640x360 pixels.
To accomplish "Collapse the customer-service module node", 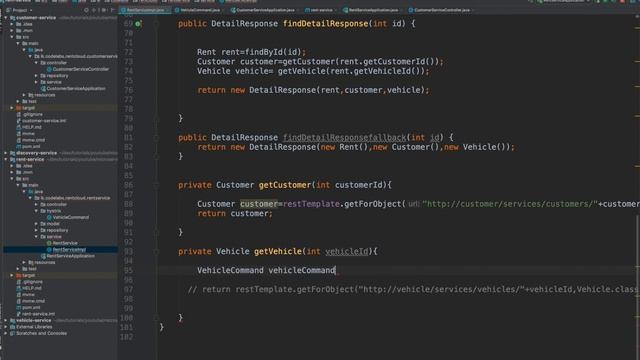I will [x=6, y=18].
